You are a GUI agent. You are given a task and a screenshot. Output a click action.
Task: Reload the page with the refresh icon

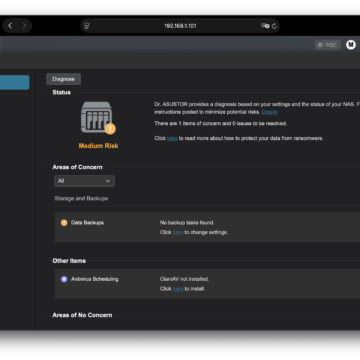coord(274,26)
